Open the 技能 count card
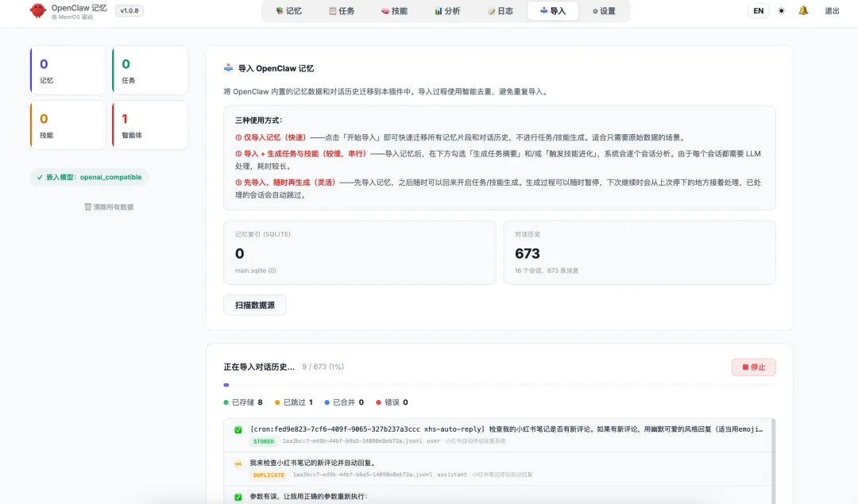The image size is (858, 504). 68,125
